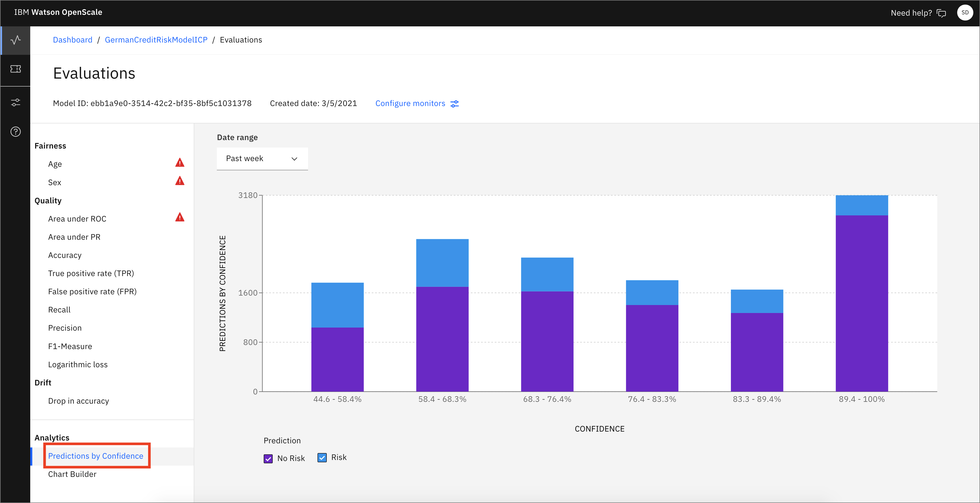Click the 44.6 - 58.4% axis label

pos(338,400)
